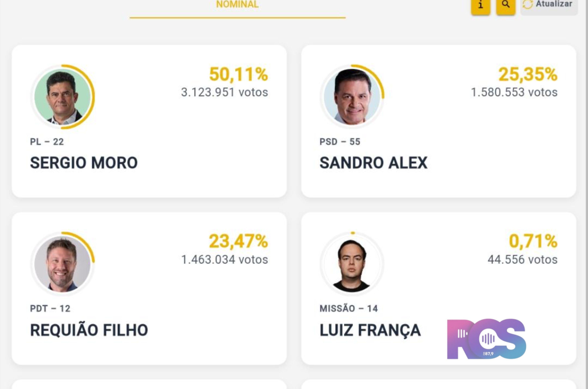Click the RCS 87,9 radio logo

click(486, 339)
